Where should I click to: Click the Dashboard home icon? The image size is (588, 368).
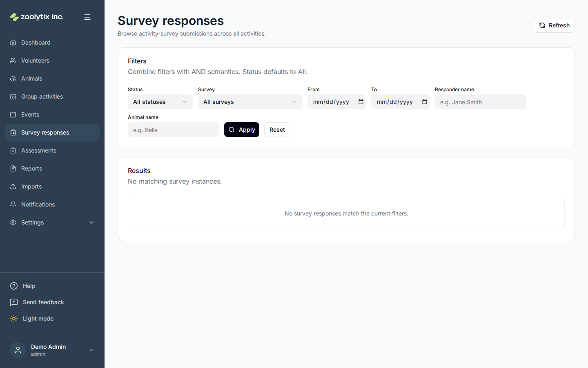pyautogui.click(x=13, y=43)
